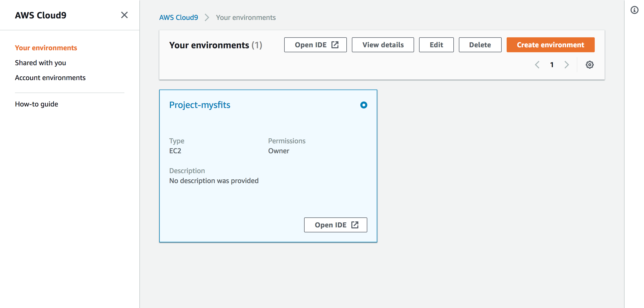Click the Delete button

pos(480,45)
